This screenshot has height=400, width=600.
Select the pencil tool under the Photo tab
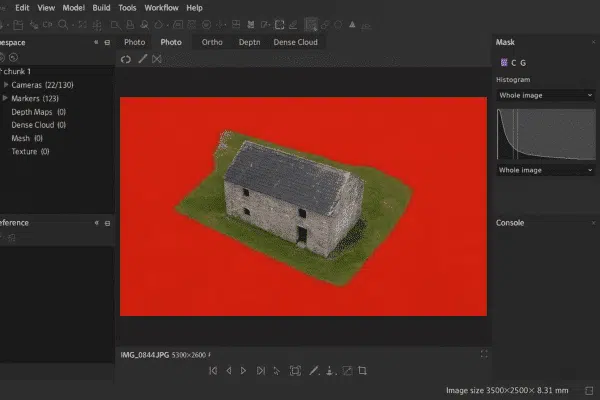[142, 59]
